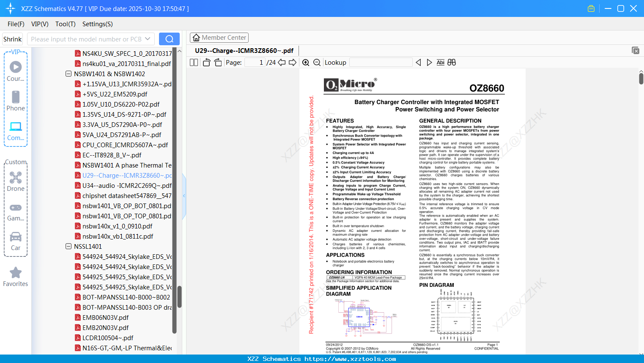The height and width of the screenshot is (363, 644).
Task: Rotate the page counterclockwise
Action: 206,63
